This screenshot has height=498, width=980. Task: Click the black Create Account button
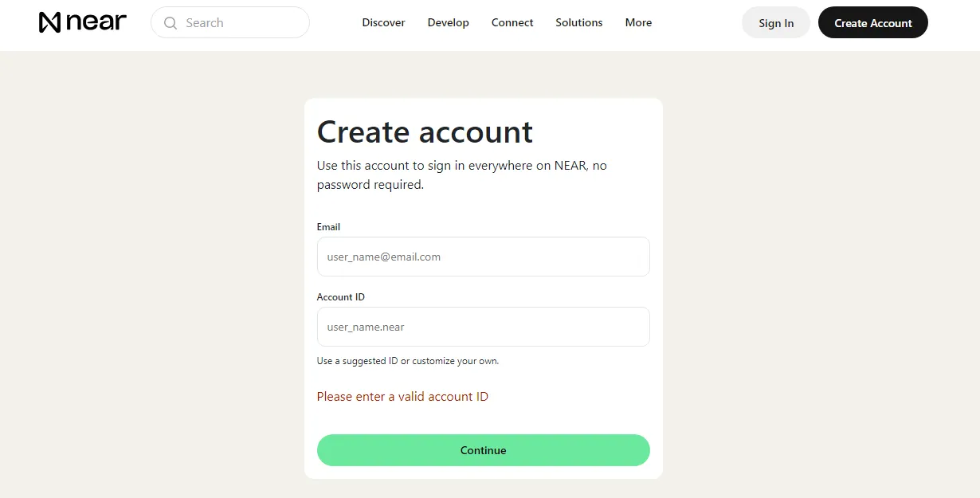click(873, 22)
